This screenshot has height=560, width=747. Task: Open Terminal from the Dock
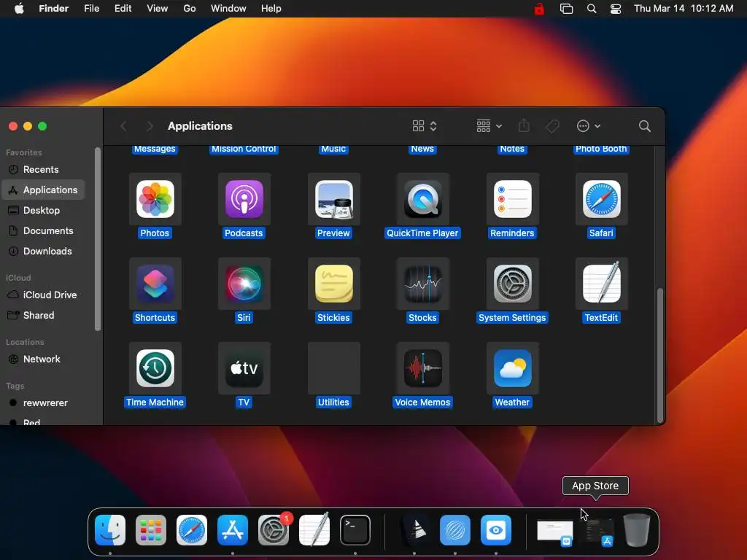click(x=355, y=530)
